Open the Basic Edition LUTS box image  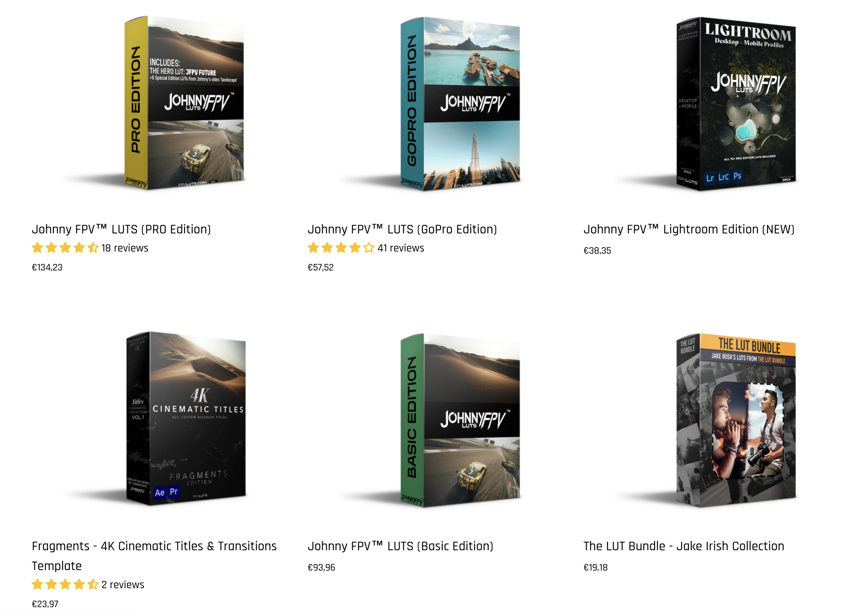pyautogui.click(x=460, y=420)
